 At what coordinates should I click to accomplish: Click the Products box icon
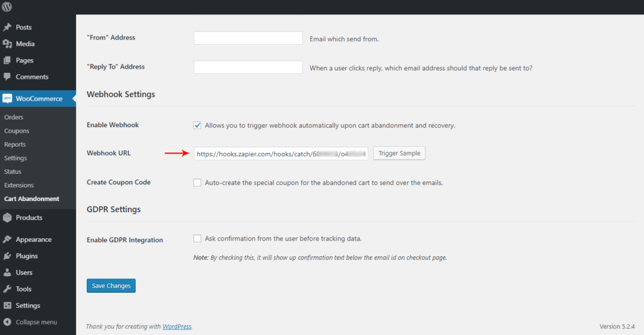(7, 217)
